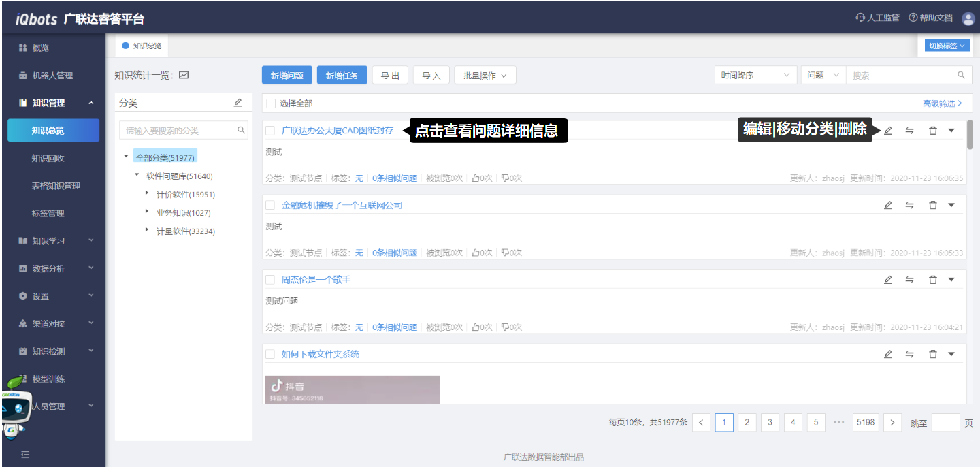Open the 时间降序 sort dropdown
The width and height of the screenshot is (980, 467).
[x=755, y=76]
